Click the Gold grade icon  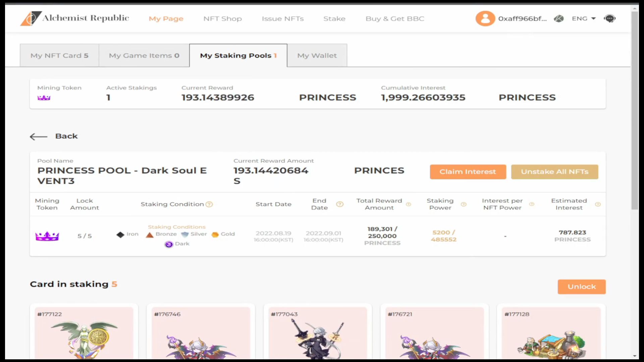[x=215, y=234]
